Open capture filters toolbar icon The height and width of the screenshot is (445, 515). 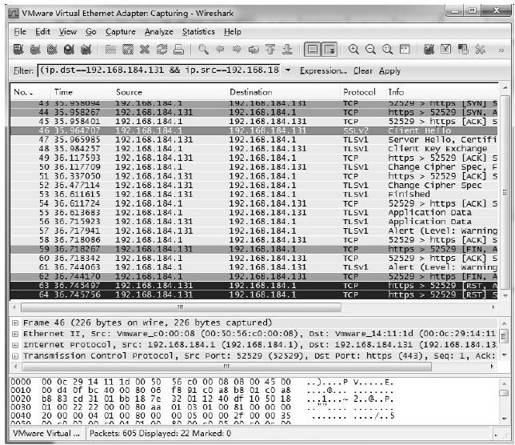(x=429, y=50)
